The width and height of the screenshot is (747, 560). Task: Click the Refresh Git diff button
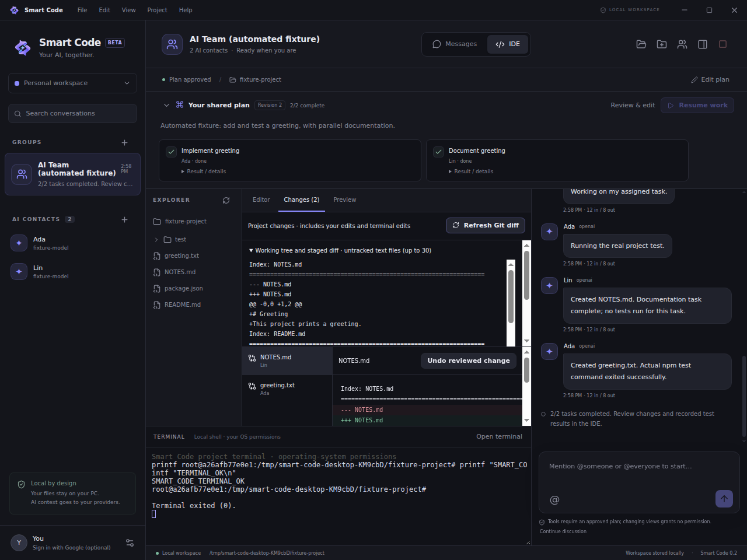486,226
